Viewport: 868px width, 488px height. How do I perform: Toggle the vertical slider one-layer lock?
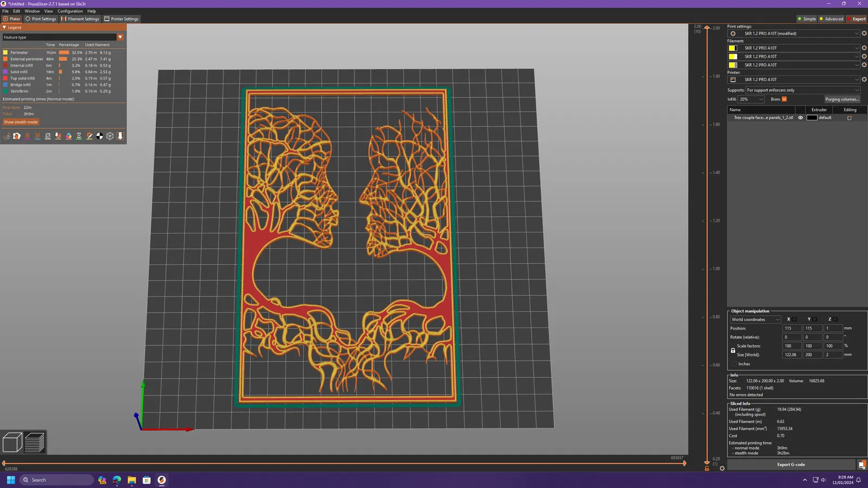pyautogui.click(x=707, y=468)
